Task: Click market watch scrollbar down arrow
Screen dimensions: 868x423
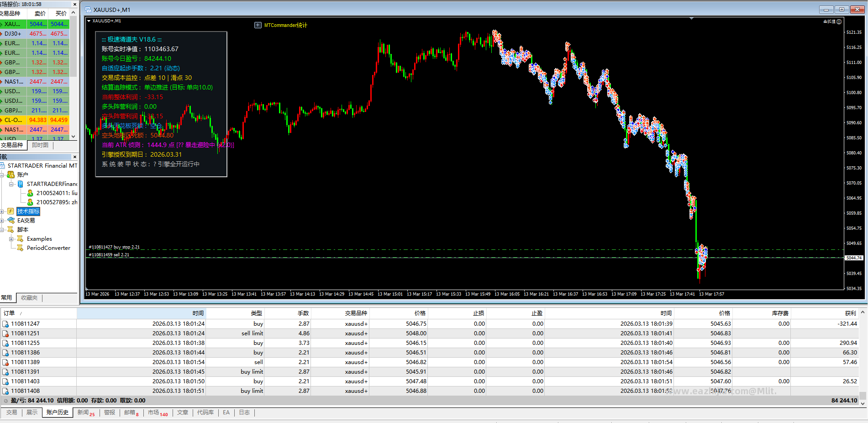Action: (74, 137)
